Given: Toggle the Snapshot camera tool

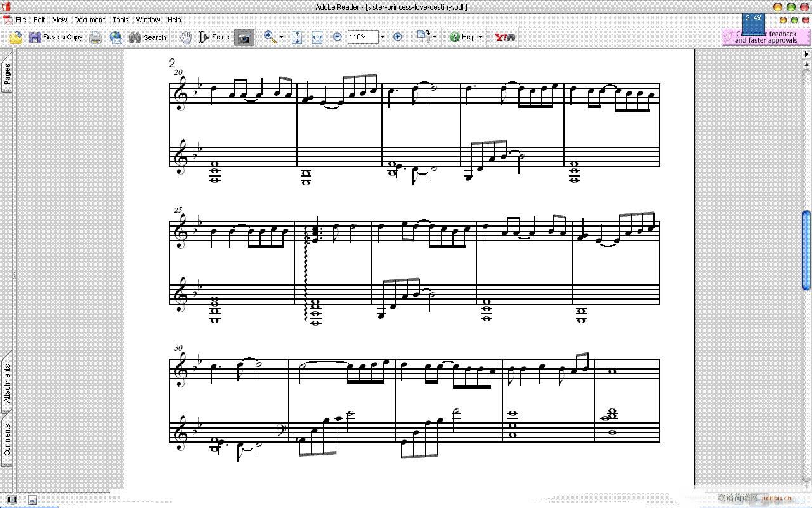Looking at the screenshot, I should tap(244, 37).
